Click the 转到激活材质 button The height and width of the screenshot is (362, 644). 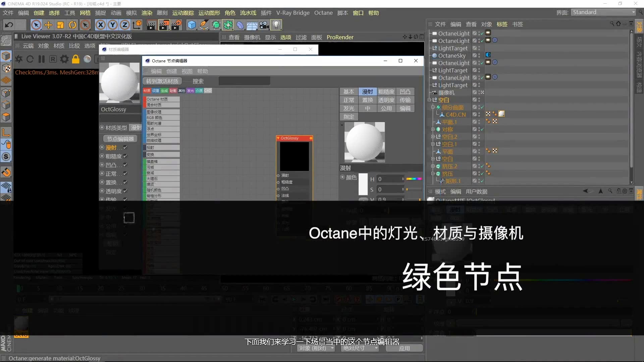tap(162, 81)
